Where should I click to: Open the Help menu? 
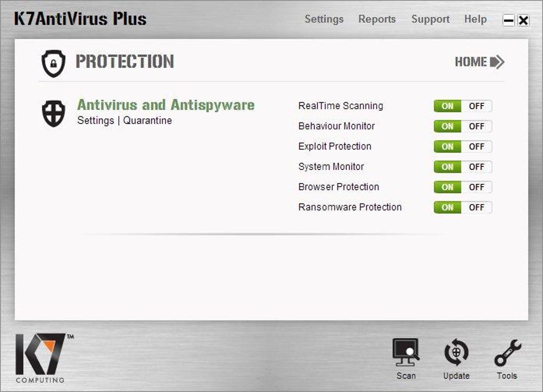(x=475, y=19)
